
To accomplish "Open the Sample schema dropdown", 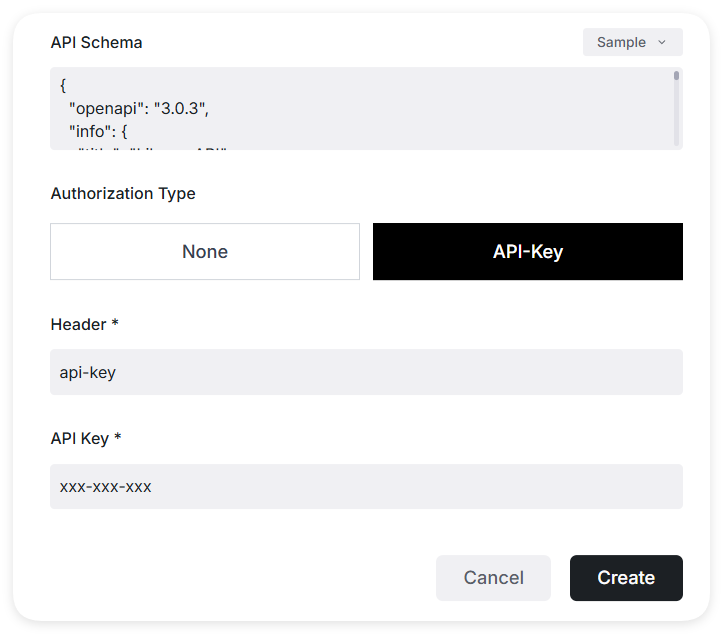I will pos(632,42).
